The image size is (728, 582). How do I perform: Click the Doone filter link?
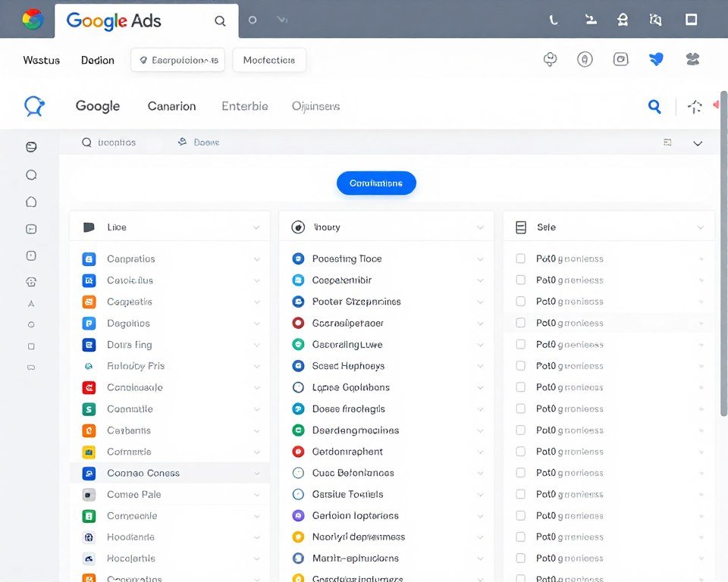tap(199, 142)
